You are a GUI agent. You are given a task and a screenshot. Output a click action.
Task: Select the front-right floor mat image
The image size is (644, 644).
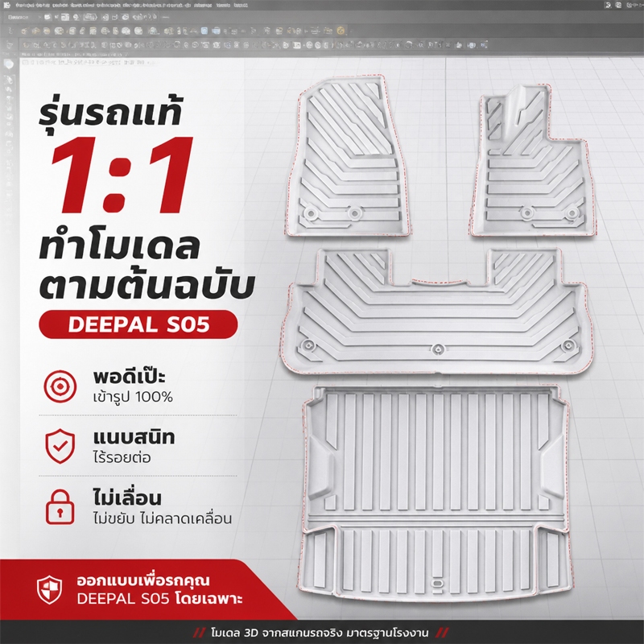point(532,161)
